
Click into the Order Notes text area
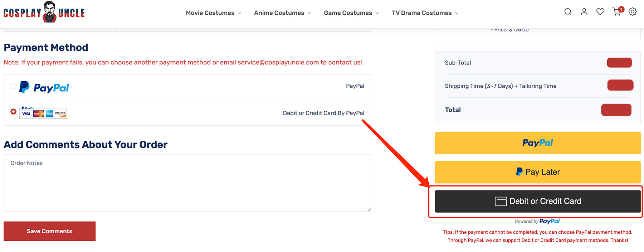187,183
